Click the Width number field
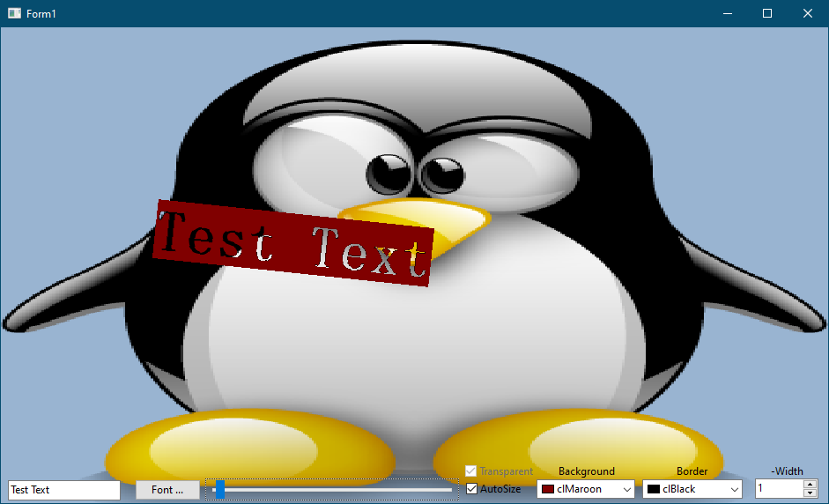This screenshot has height=504, width=829. 780,489
